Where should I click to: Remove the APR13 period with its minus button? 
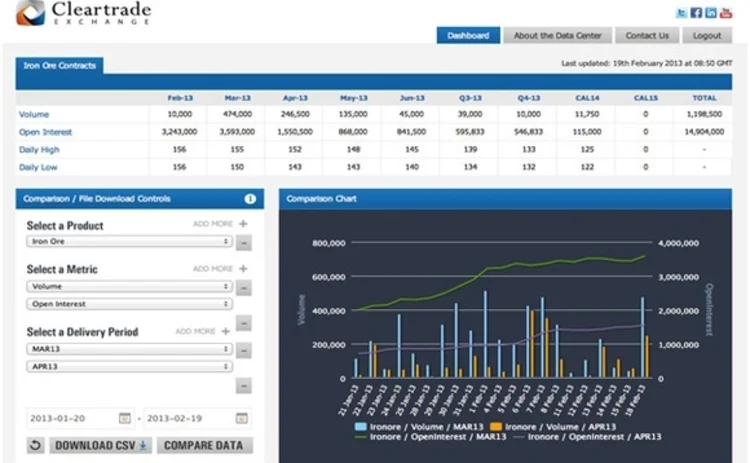point(244,386)
